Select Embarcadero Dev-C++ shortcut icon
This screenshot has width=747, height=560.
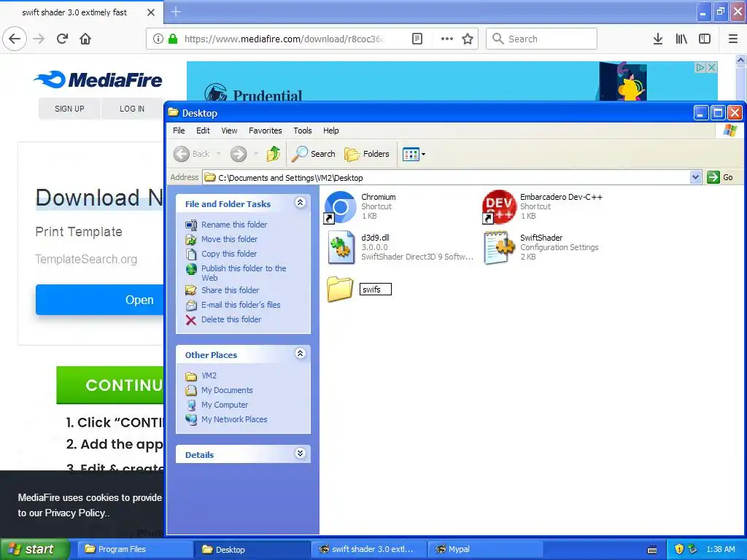pos(499,206)
